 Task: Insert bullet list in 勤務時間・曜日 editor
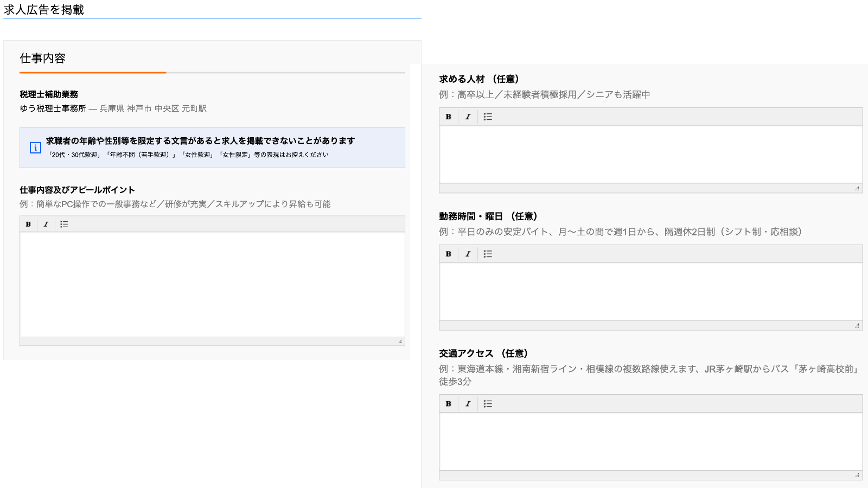(488, 254)
